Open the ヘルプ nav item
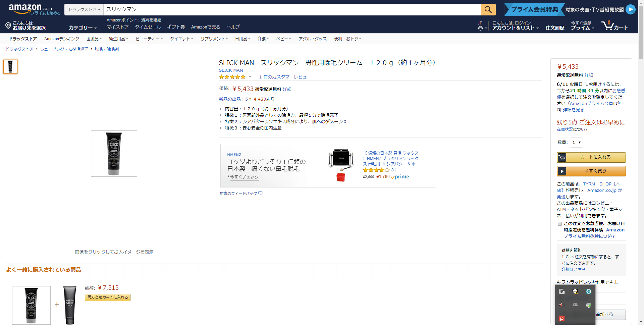Image resolution: width=644 pixels, height=325 pixels. coord(233,27)
